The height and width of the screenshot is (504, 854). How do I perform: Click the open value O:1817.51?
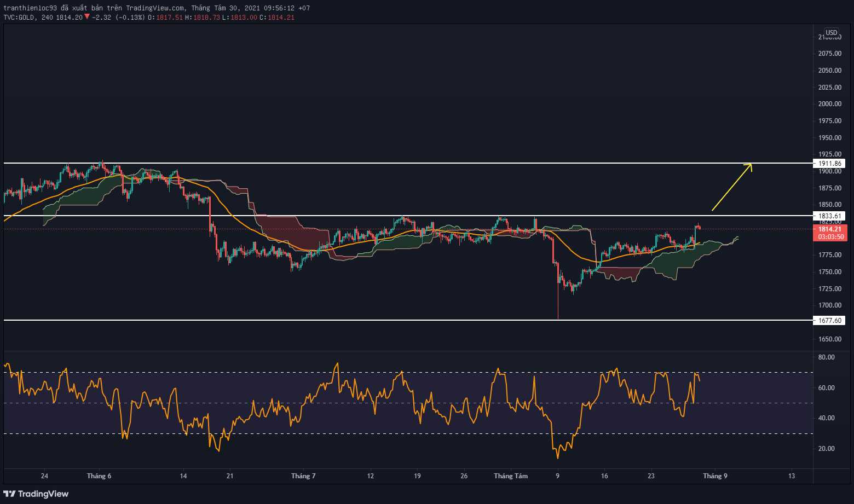point(165,18)
